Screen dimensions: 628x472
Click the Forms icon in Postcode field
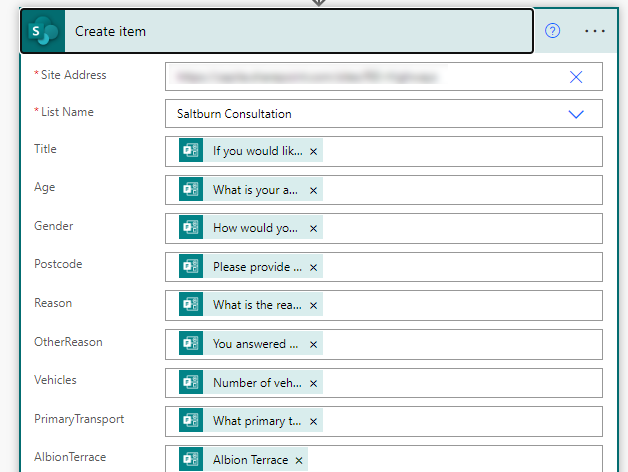tap(191, 267)
